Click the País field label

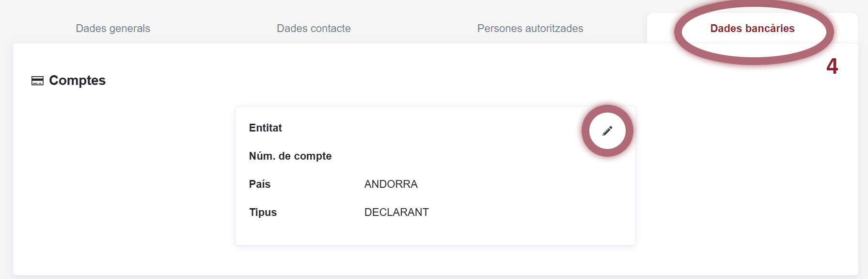[x=259, y=184]
